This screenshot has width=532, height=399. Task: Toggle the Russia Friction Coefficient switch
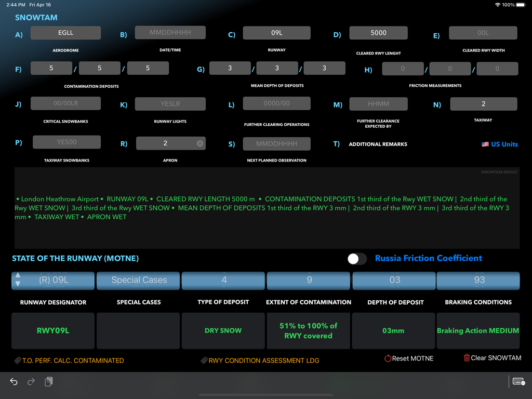(x=357, y=259)
